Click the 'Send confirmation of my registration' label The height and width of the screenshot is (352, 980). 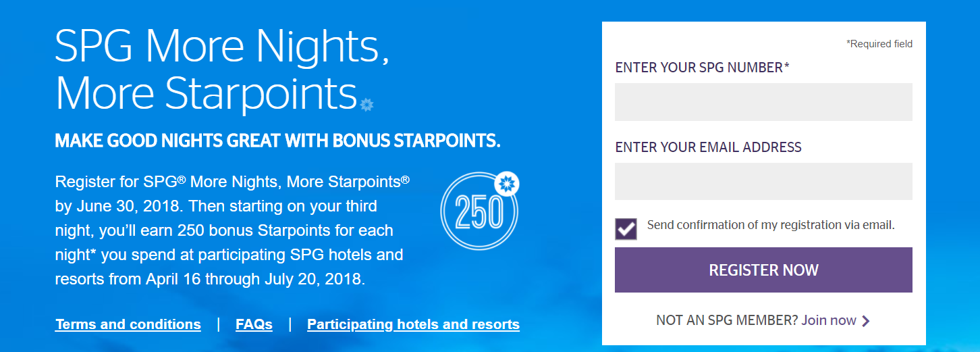(771, 225)
